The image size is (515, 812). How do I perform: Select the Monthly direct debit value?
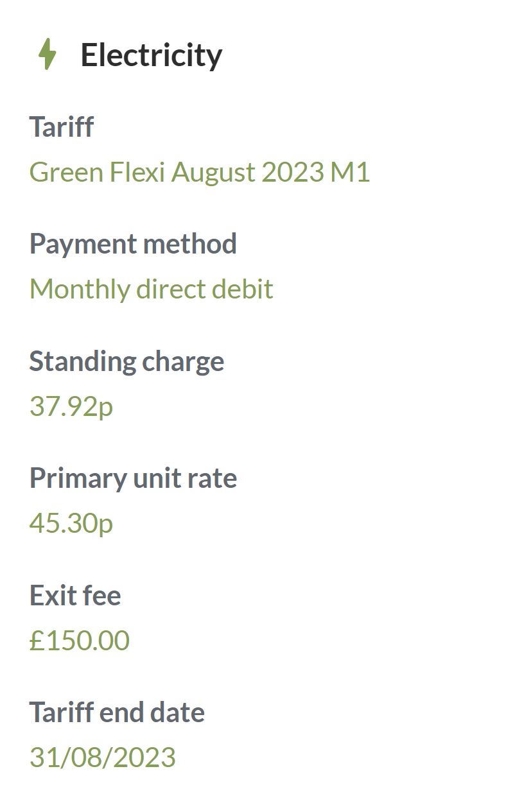pos(151,289)
